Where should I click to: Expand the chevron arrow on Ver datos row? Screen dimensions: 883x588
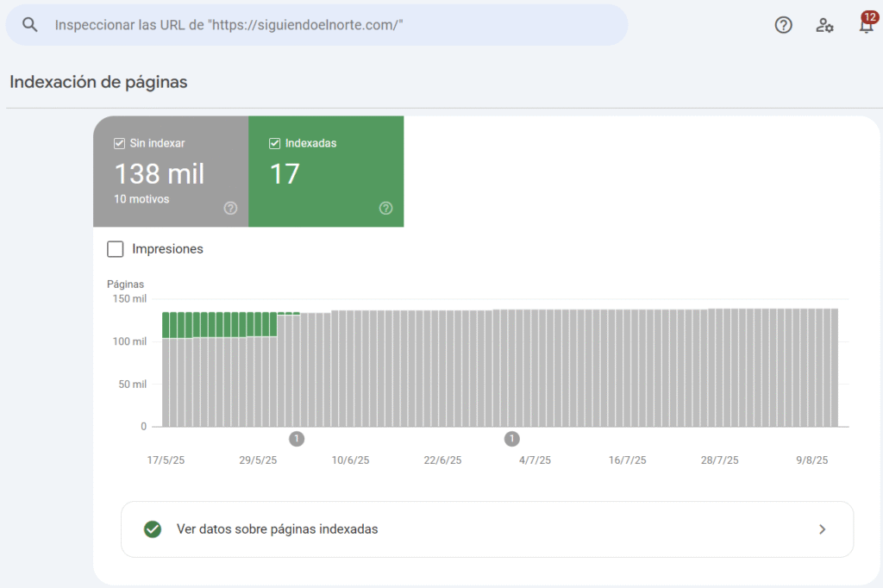click(822, 529)
